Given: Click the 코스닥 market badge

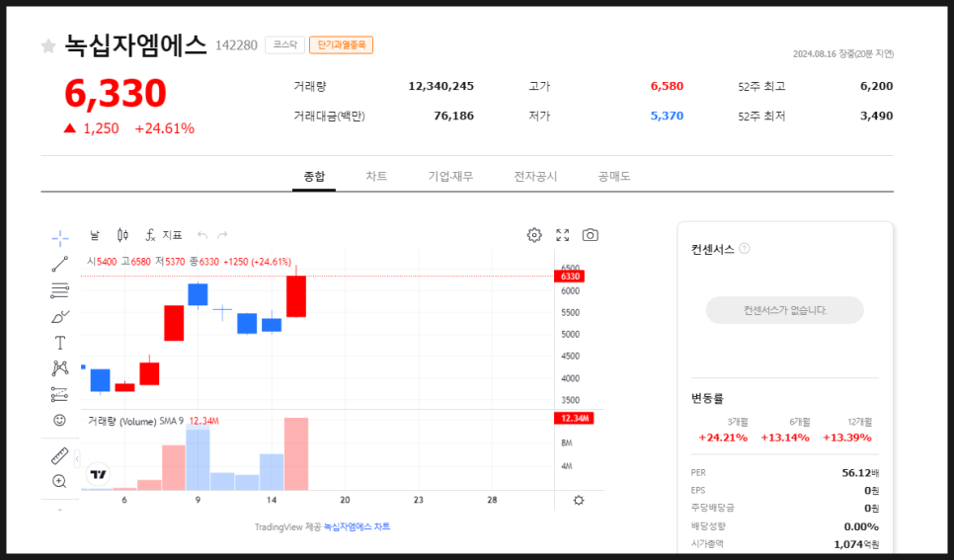Looking at the screenshot, I should click(x=284, y=45).
